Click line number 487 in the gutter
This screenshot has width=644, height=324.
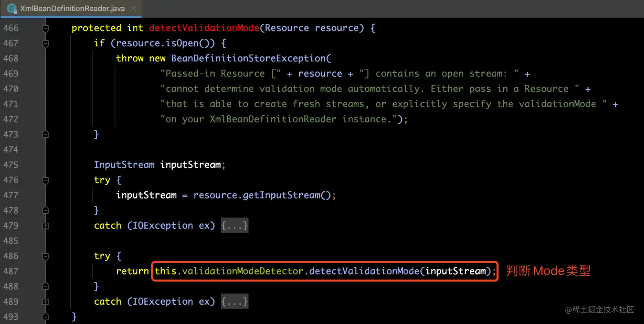coord(11,272)
